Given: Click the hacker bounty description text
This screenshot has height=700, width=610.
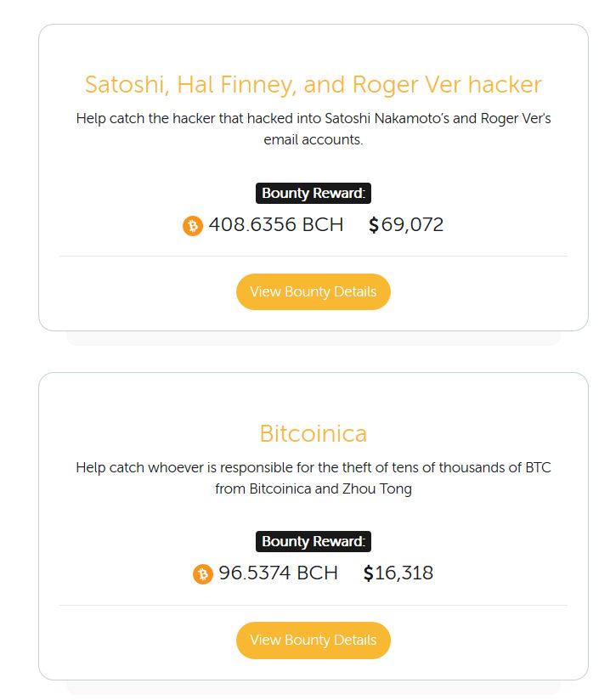Looking at the screenshot, I should coord(313,129).
